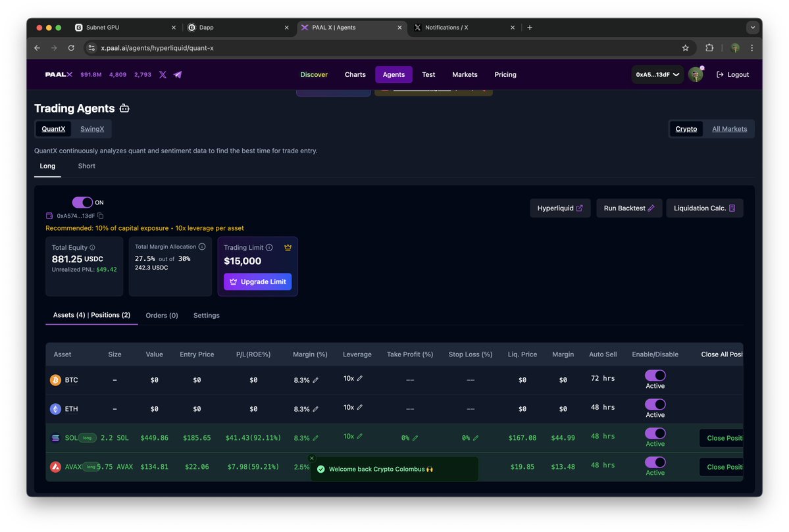Open the Orders (0) tab

click(x=161, y=315)
